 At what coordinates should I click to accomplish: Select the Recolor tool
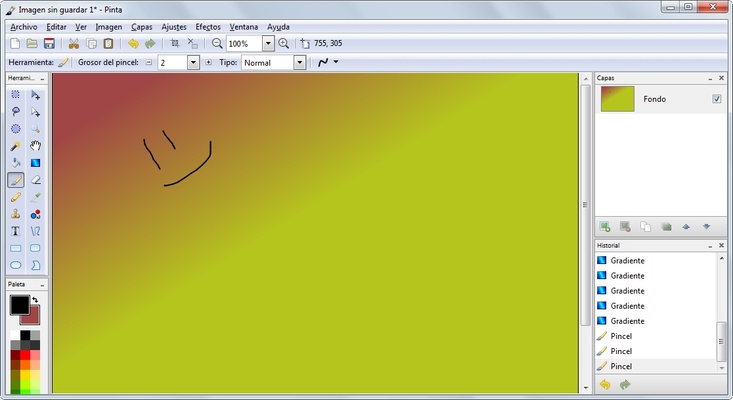[36, 214]
